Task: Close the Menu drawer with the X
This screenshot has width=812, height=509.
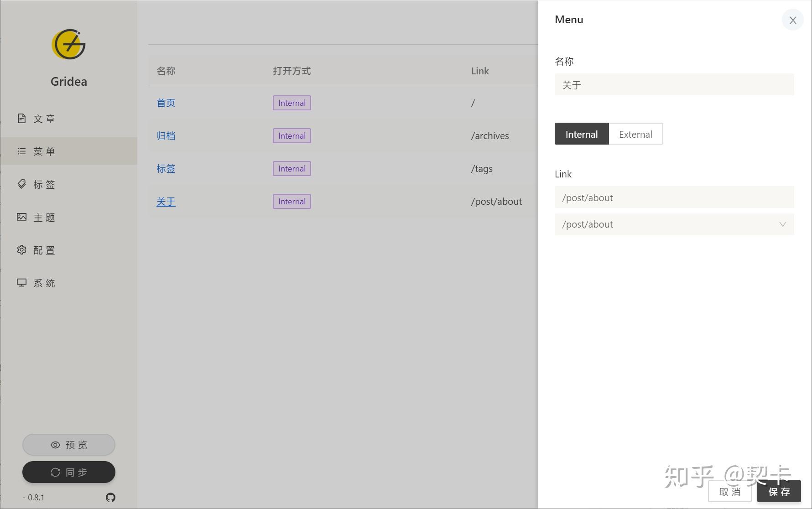Action: click(792, 20)
